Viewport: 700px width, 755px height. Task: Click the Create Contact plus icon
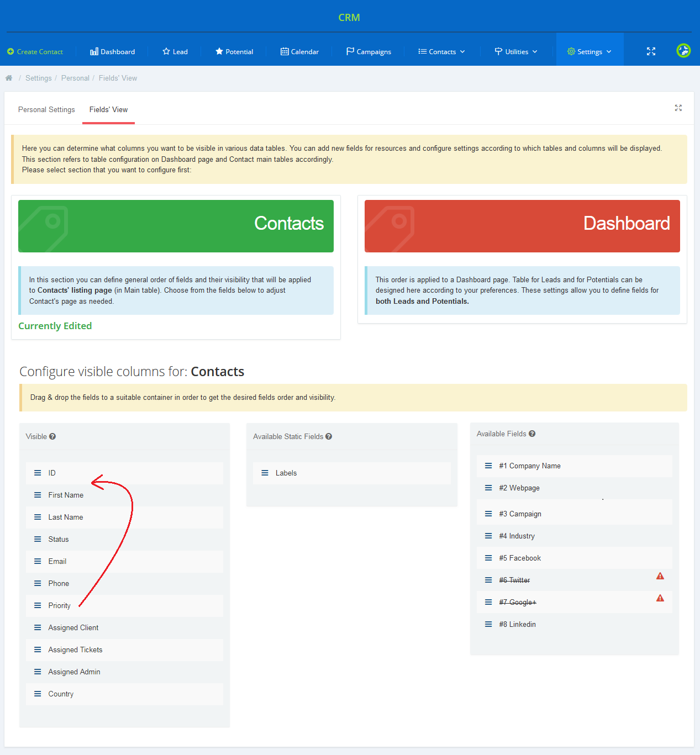point(10,51)
